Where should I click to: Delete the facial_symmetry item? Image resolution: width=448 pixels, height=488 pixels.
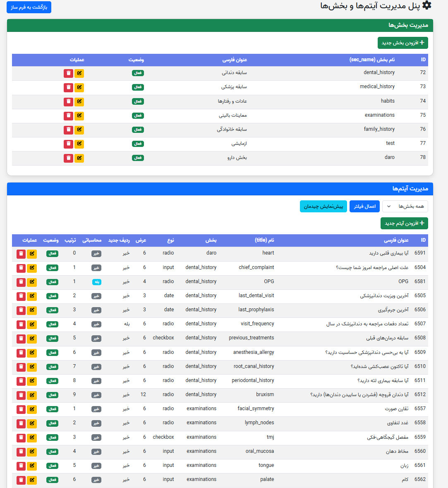tap(21, 409)
